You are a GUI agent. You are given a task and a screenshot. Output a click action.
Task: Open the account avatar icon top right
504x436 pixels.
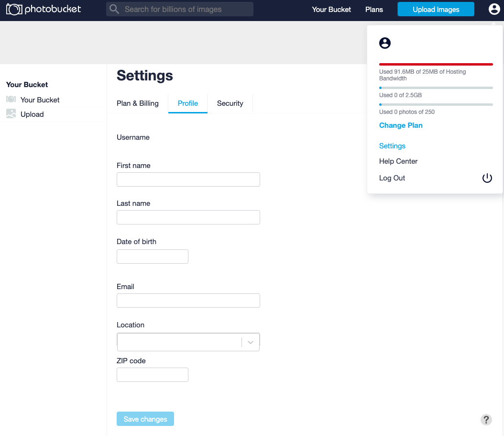494,9
